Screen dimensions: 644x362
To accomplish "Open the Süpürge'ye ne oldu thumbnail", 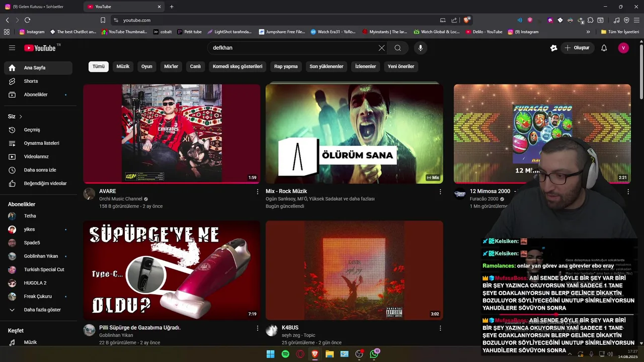I will click(x=172, y=270).
